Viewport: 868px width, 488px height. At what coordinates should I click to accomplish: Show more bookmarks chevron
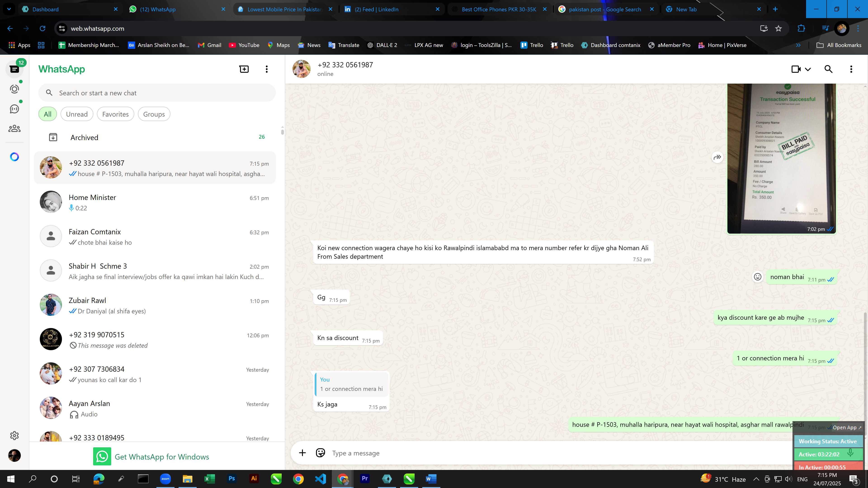[798, 45]
